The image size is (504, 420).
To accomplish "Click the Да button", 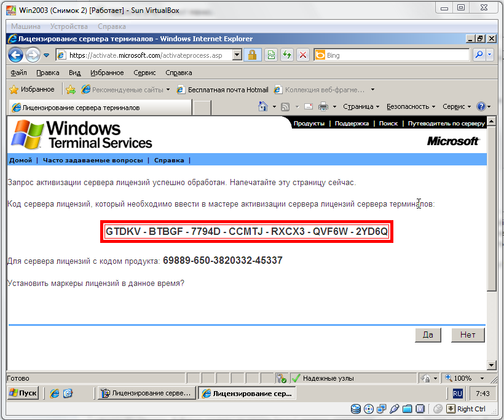I will [428, 335].
